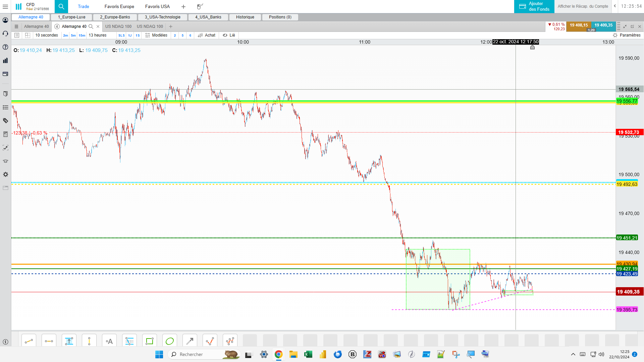The image size is (644, 362).
Task: Open the 10 secondes timeframe dropdown
Action: tap(47, 35)
